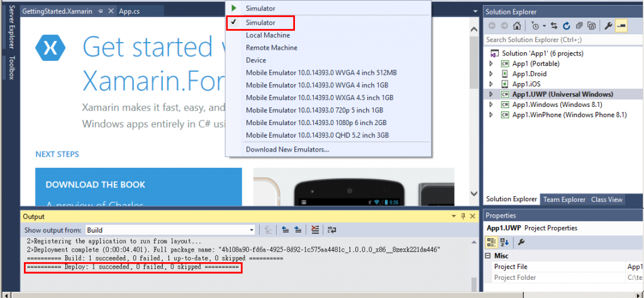Expand the App1.Droid project node
The width and height of the screenshot is (644, 298).
tap(491, 74)
